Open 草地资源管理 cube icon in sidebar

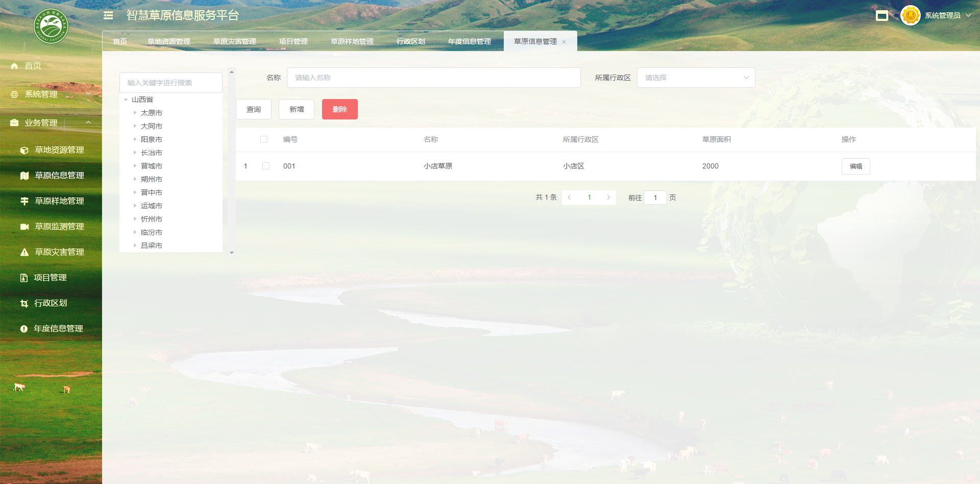tap(24, 150)
